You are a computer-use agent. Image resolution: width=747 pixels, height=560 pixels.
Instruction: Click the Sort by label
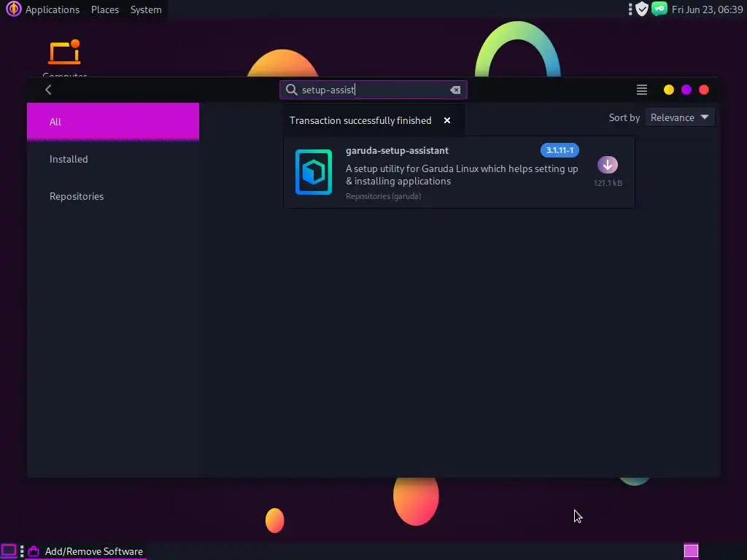click(624, 117)
